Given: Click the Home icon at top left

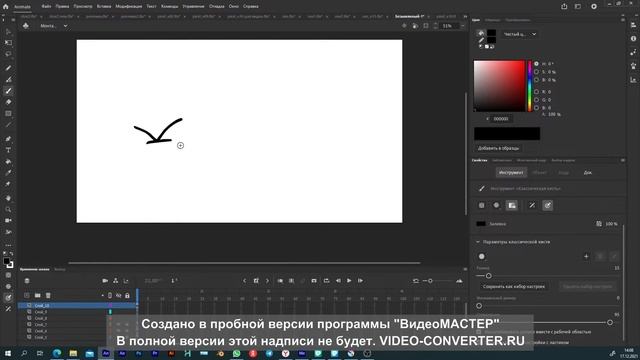Looking at the screenshot, I should (x=5, y=7).
